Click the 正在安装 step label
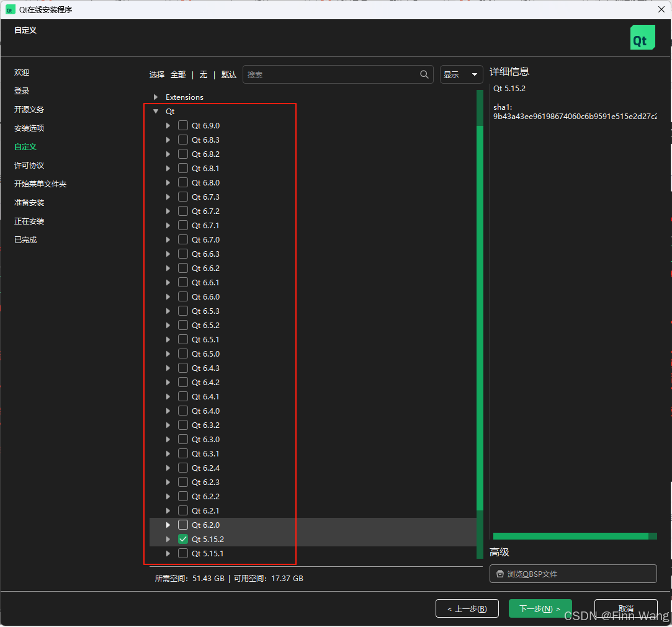Image resolution: width=672 pixels, height=627 pixels. click(x=29, y=221)
